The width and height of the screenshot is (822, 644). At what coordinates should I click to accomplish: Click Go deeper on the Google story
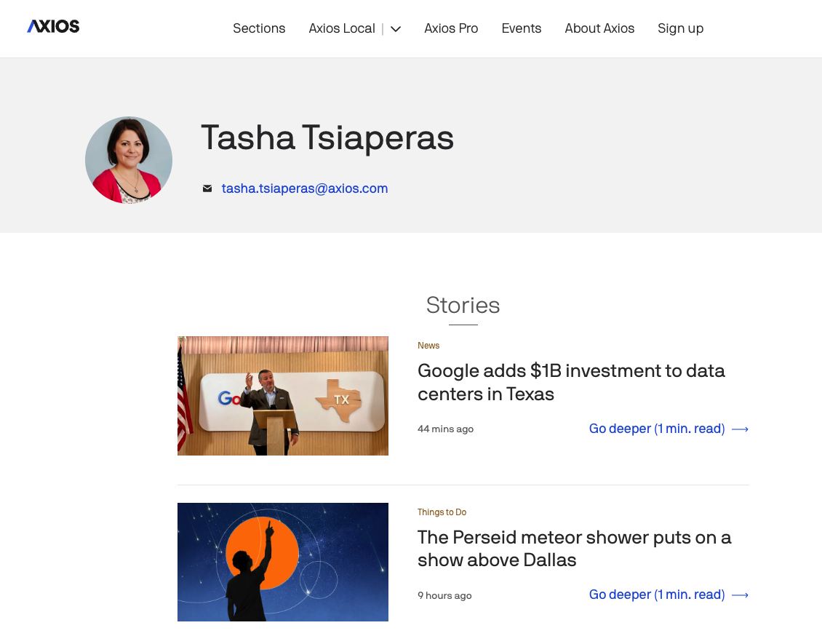click(x=656, y=429)
